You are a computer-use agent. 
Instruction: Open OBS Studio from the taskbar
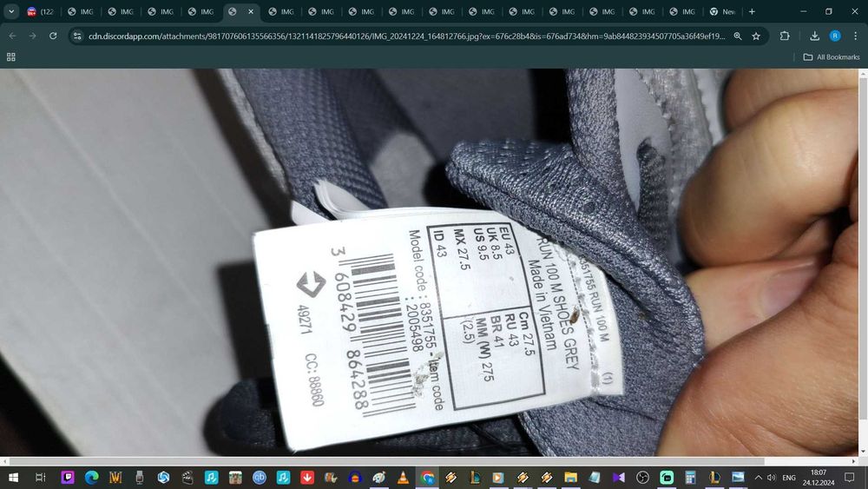pyautogui.click(x=642, y=478)
